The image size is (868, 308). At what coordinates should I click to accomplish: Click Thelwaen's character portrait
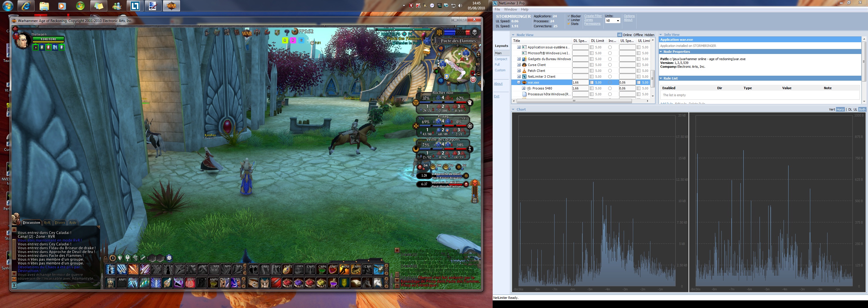(x=22, y=41)
